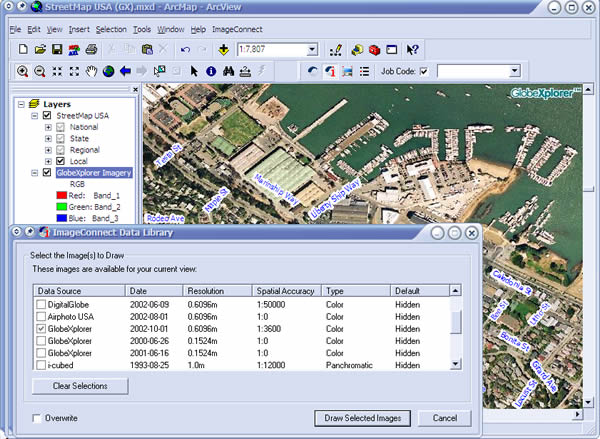
Task: Sort by the Spatial Accuracy column header
Action: point(287,291)
